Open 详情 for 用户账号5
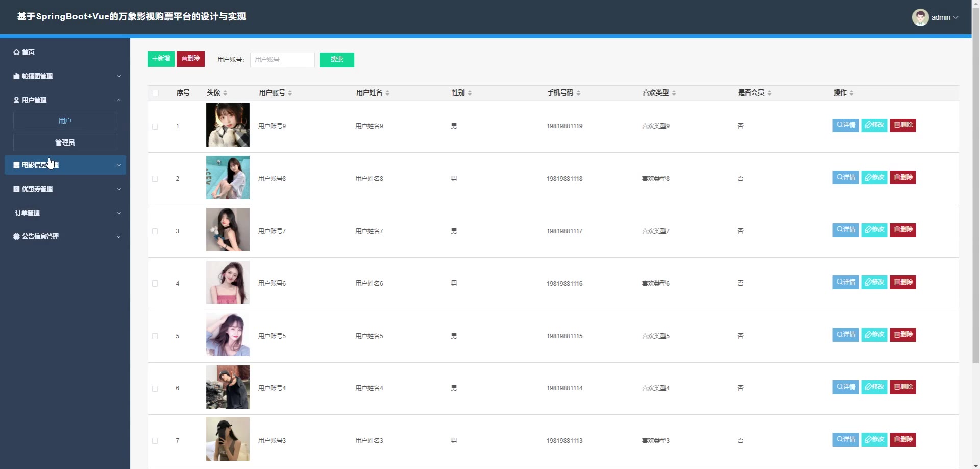 coord(845,335)
